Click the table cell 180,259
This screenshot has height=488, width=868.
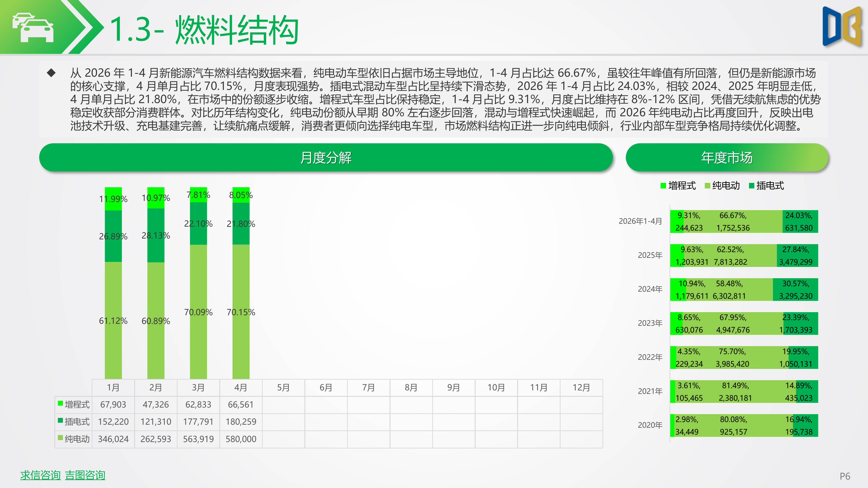[241, 422]
